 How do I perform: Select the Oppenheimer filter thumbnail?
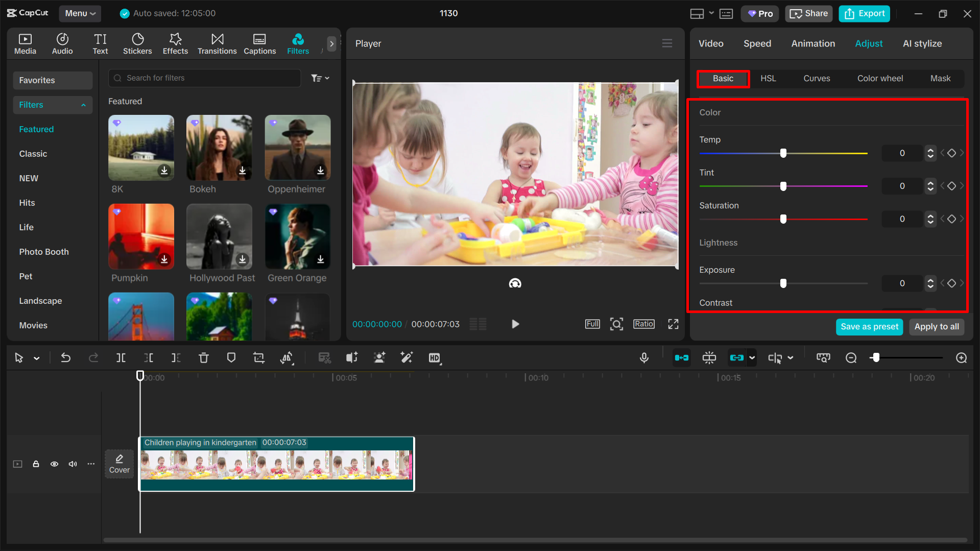(297, 148)
